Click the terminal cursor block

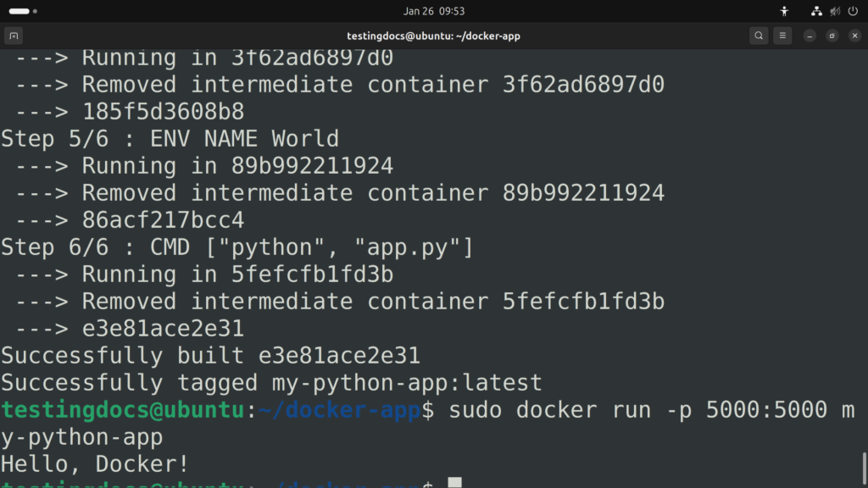tap(455, 482)
